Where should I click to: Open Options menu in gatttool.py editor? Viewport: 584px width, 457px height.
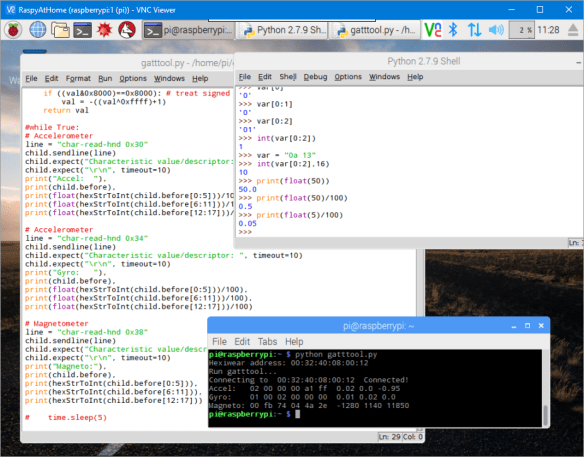point(133,78)
